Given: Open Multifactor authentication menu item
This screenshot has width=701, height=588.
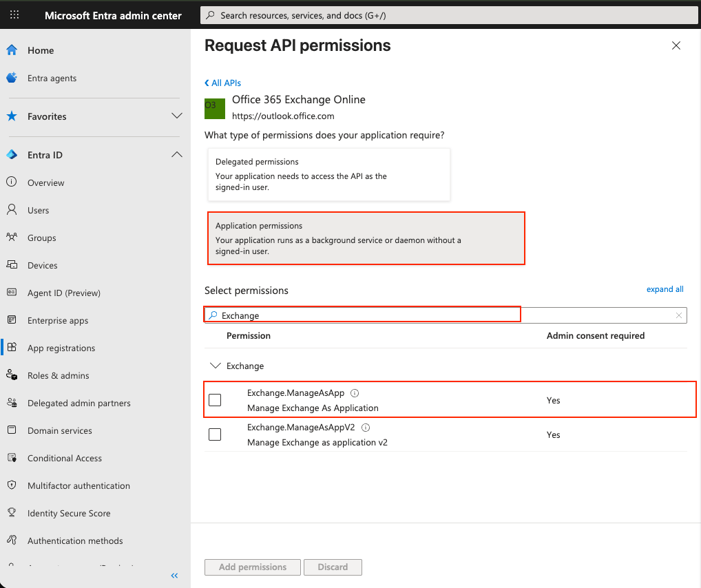Looking at the screenshot, I should (x=79, y=486).
